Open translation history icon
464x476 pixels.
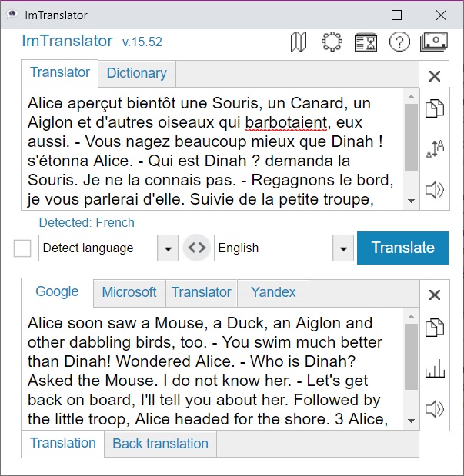point(366,42)
